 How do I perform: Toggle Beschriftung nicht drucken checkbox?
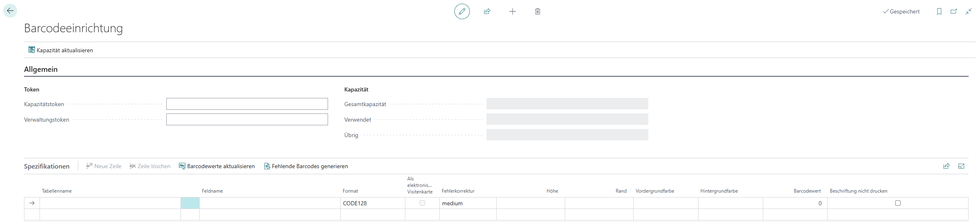point(898,203)
